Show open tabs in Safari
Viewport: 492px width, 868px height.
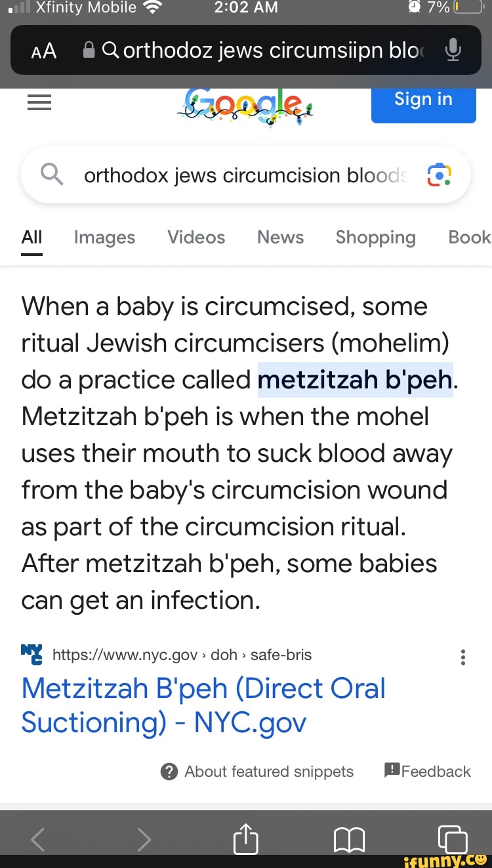coord(450,838)
